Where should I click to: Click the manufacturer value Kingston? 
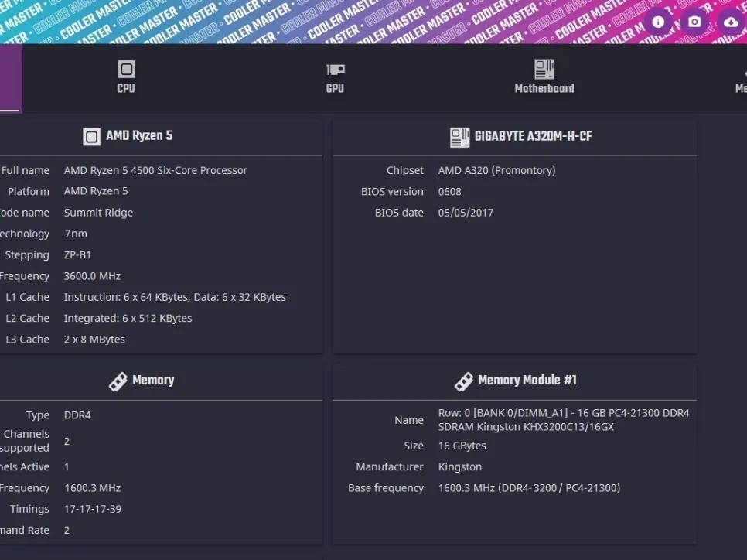tap(460, 466)
